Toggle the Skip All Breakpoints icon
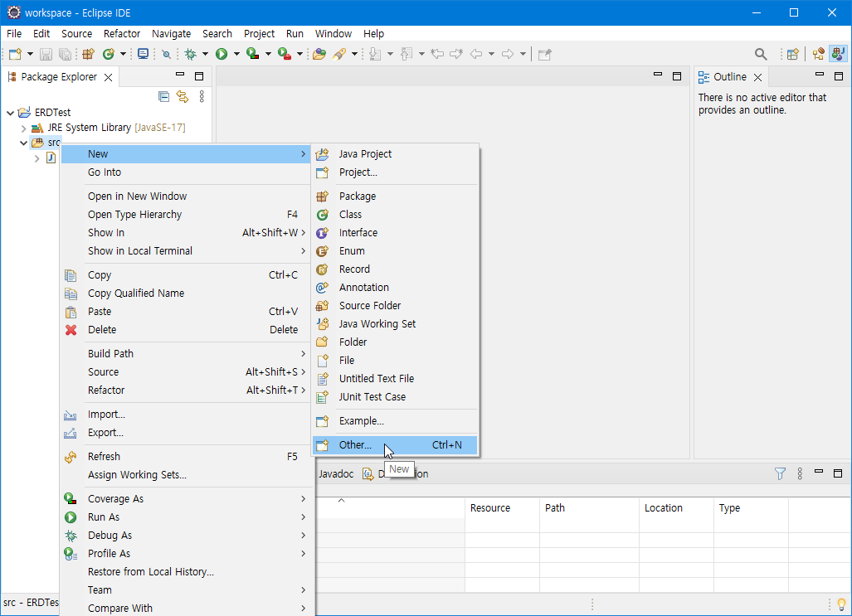 point(166,54)
